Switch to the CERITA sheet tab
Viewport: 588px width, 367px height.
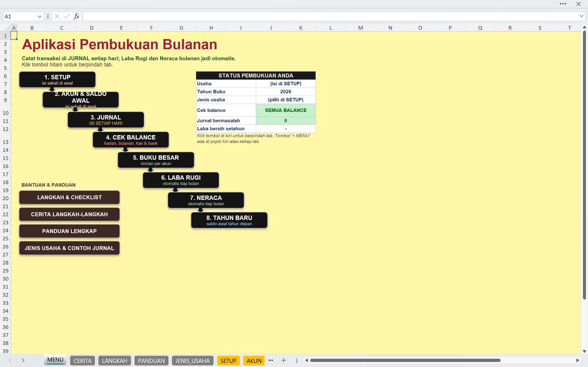[x=83, y=361]
